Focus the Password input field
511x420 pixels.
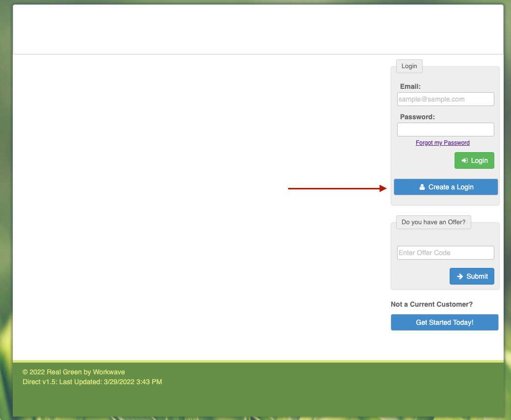[446, 130]
